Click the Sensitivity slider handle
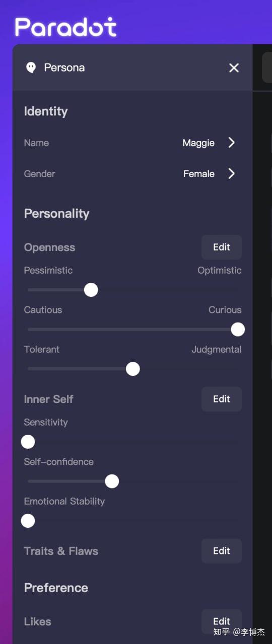The width and height of the screenshot is (272, 644). tap(28, 442)
